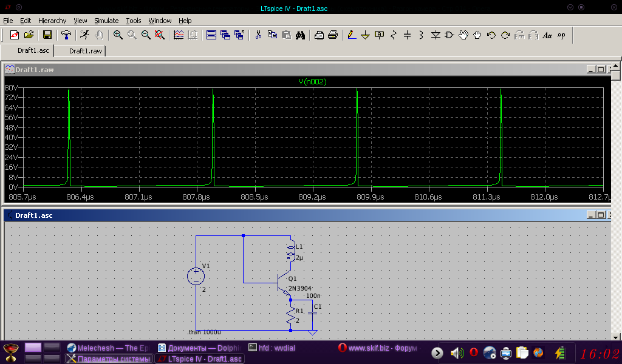
Task: Select the C1 capacitor in the schematic
Action: click(x=313, y=313)
